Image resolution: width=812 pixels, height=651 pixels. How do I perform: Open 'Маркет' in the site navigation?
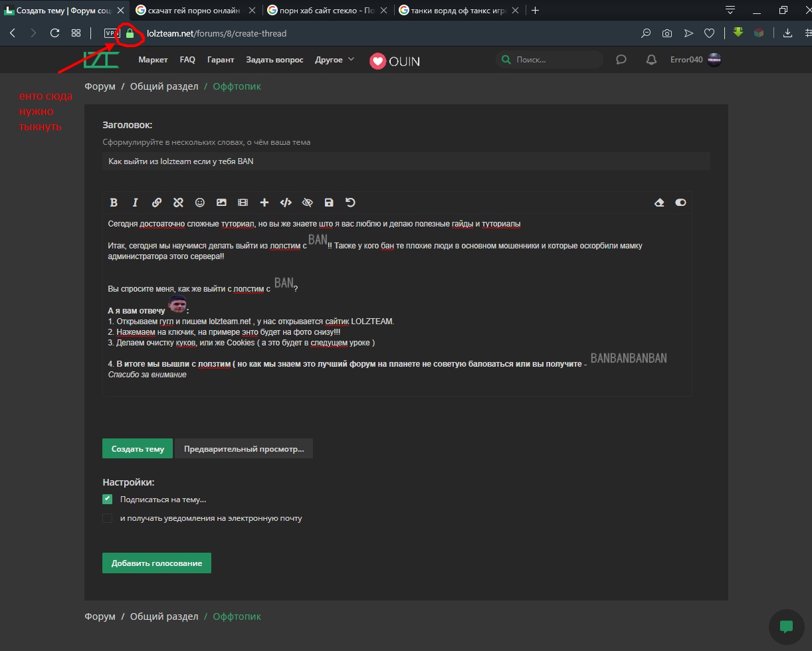(x=153, y=60)
